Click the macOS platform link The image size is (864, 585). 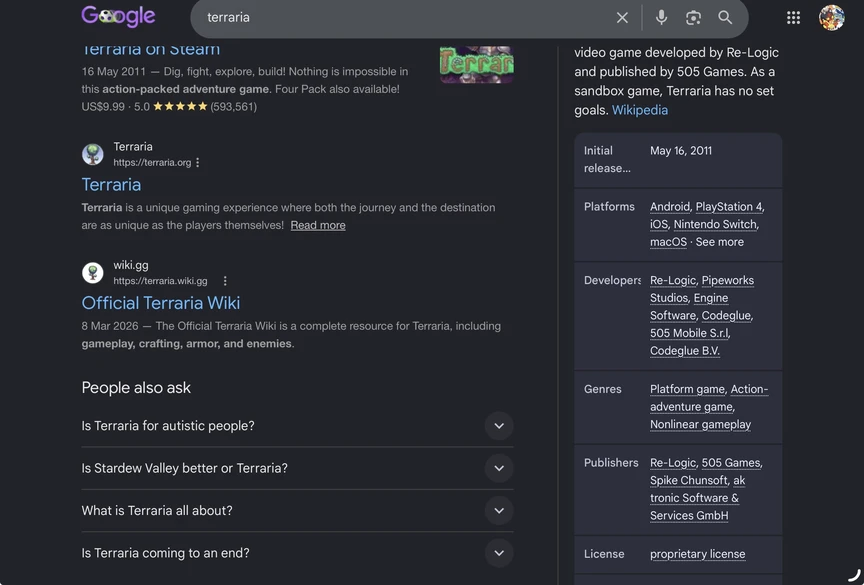(668, 242)
